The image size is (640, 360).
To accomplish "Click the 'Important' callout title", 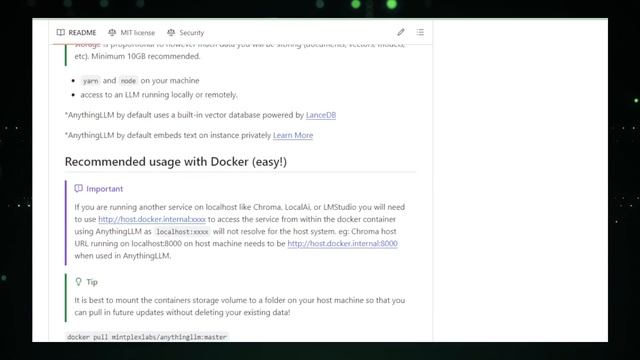I will coord(104,189).
